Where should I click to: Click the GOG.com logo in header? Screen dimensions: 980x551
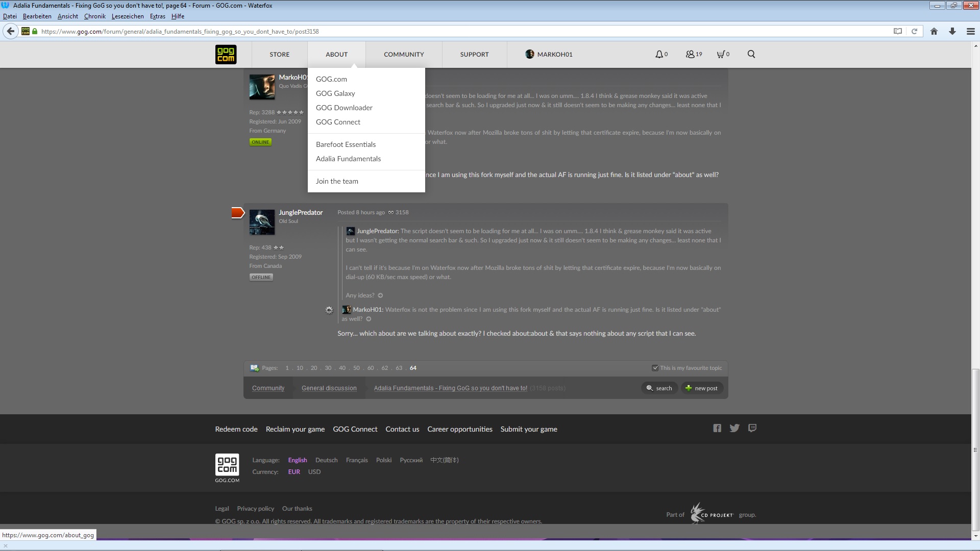226,54
